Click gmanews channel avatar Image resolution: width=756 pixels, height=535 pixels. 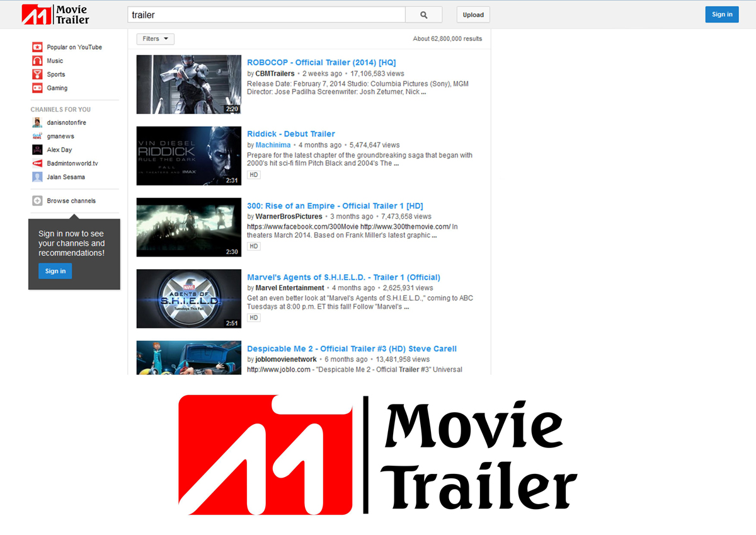pos(37,136)
